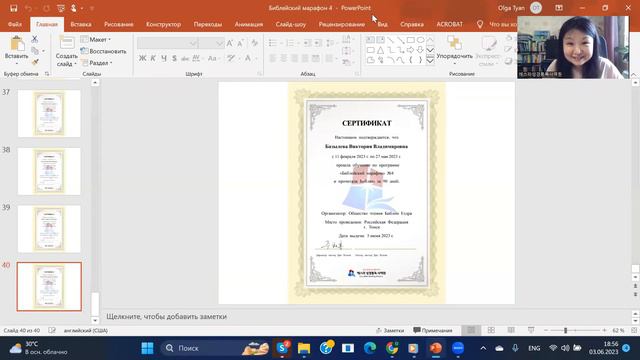The image size is (640, 360).
Task: Click the Undo arrow in the title bar
Action: pos(28,8)
